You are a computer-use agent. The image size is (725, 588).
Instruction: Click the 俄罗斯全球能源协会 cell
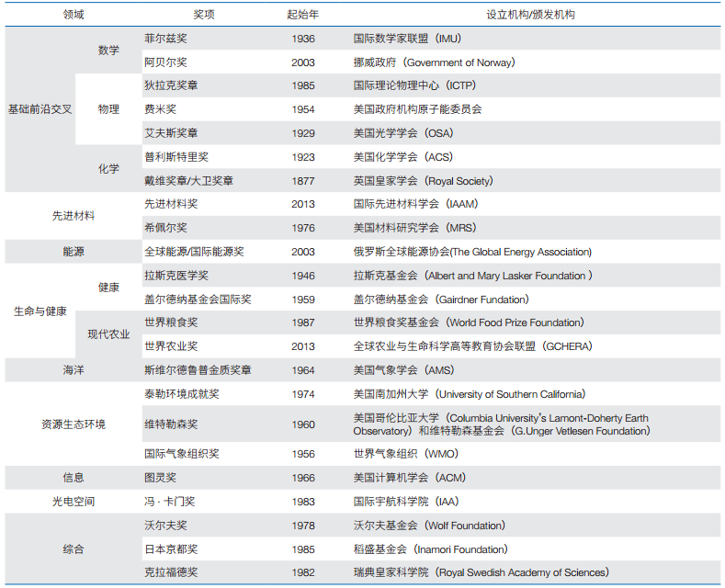click(472, 252)
